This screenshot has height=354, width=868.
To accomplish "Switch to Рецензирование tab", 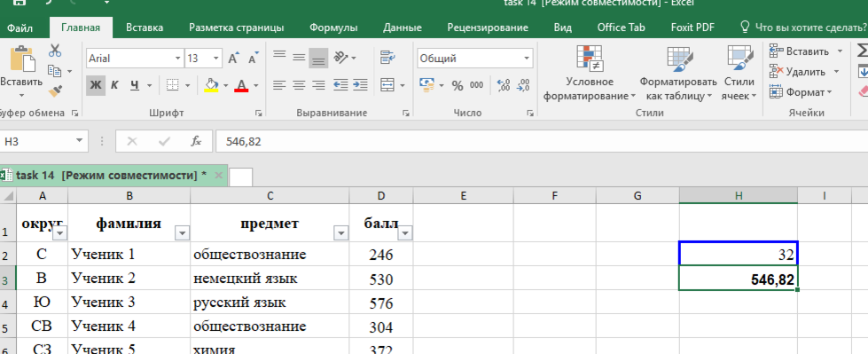I will coord(488,28).
